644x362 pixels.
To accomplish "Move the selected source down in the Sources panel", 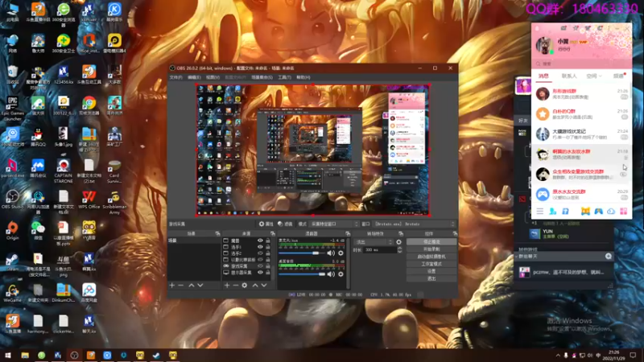I will (x=264, y=286).
